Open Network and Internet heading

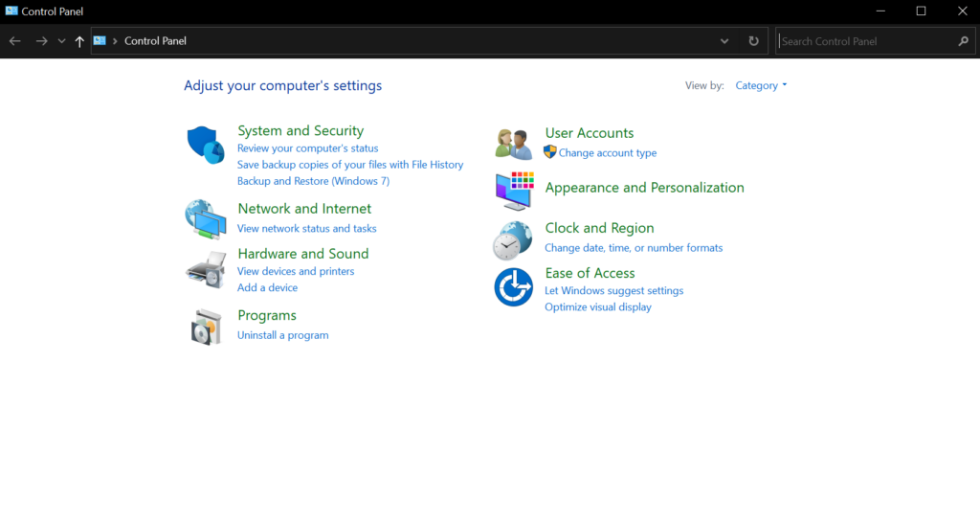pyautogui.click(x=304, y=208)
